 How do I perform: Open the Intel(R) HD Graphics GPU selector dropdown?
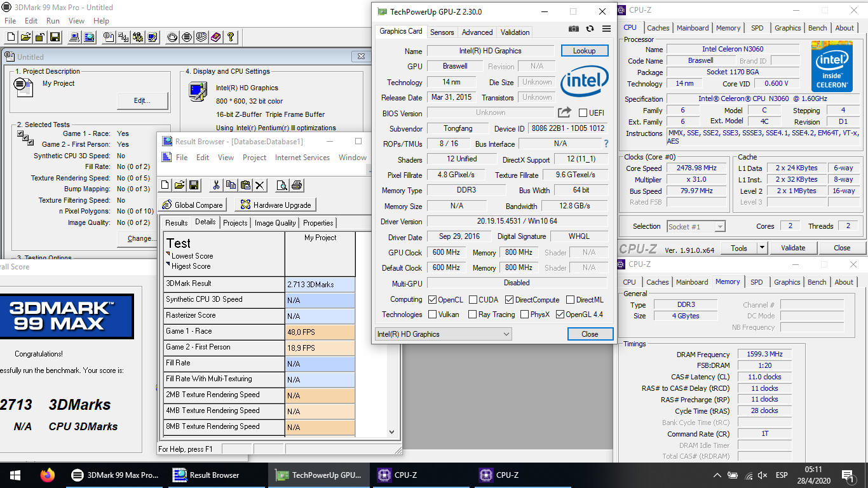coord(443,334)
